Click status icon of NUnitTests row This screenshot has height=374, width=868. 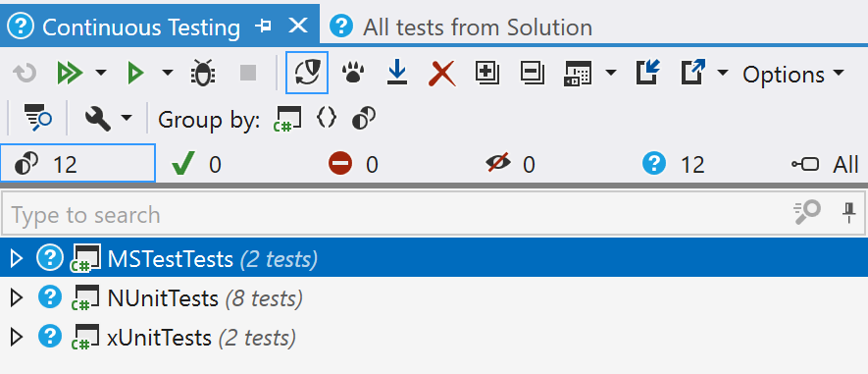pos(50,297)
